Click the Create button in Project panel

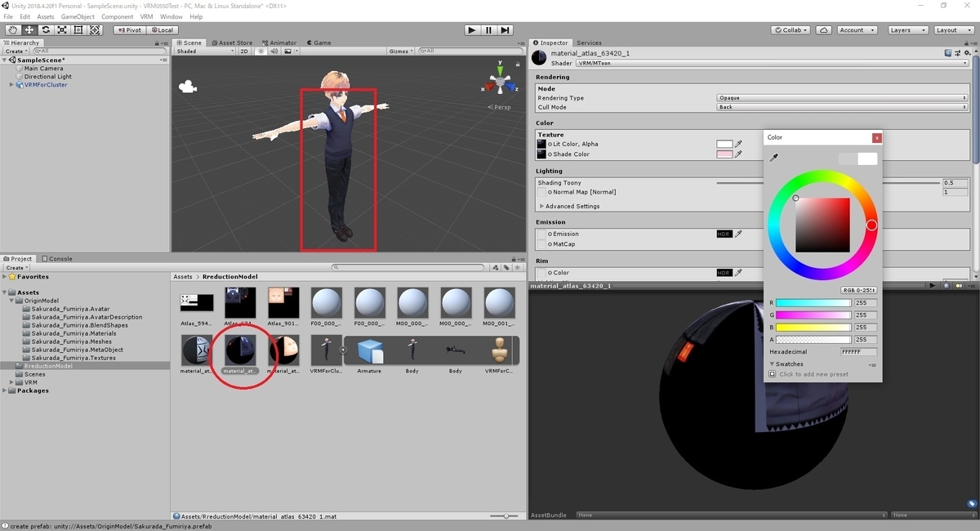(x=16, y=268)
